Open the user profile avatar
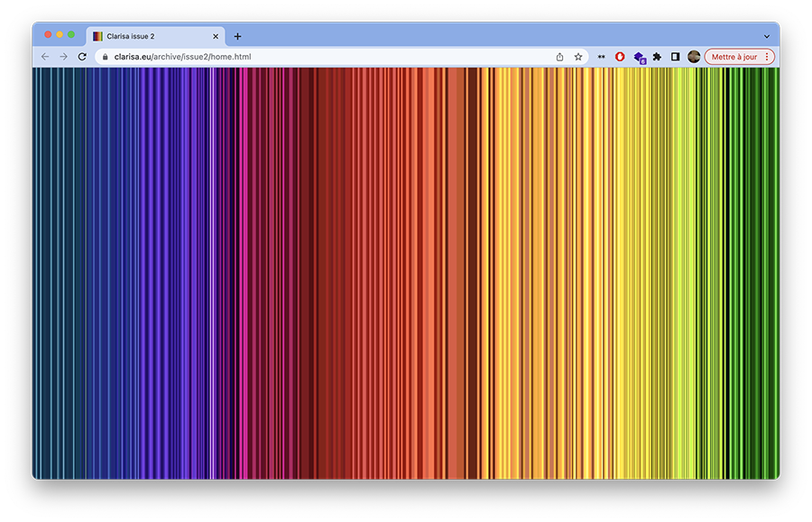This screenshot has height=522, width=812. point(694,57)
